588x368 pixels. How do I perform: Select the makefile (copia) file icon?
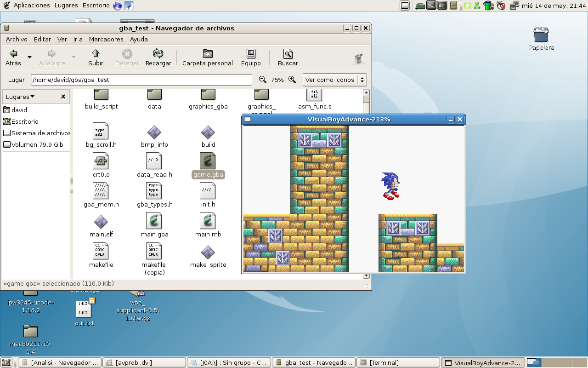[x=154, y=251]
